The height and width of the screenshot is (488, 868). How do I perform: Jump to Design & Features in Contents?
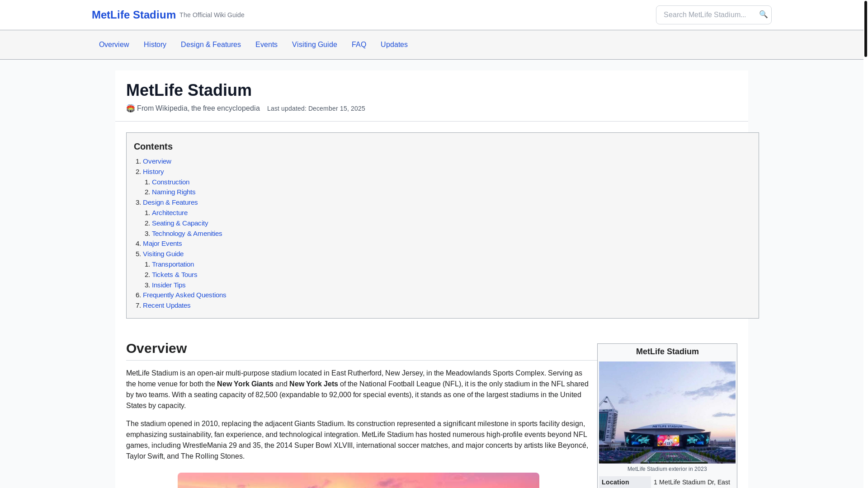point(170,202)
